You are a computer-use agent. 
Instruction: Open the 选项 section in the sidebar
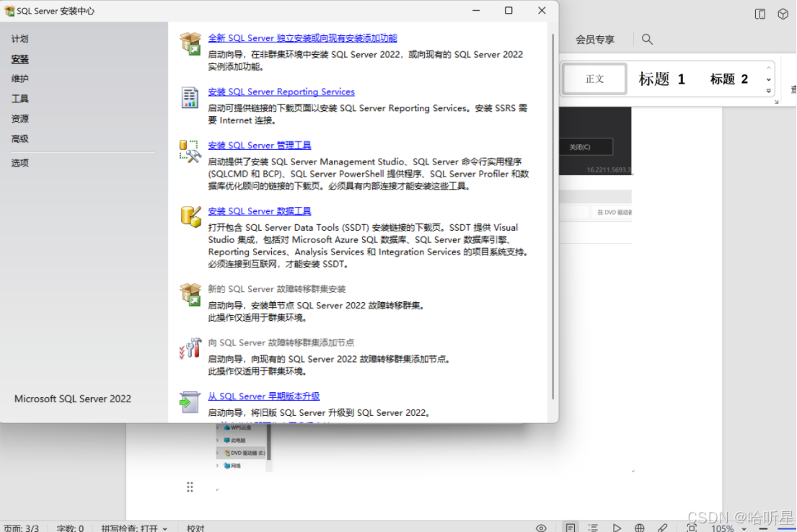point(19,163)
